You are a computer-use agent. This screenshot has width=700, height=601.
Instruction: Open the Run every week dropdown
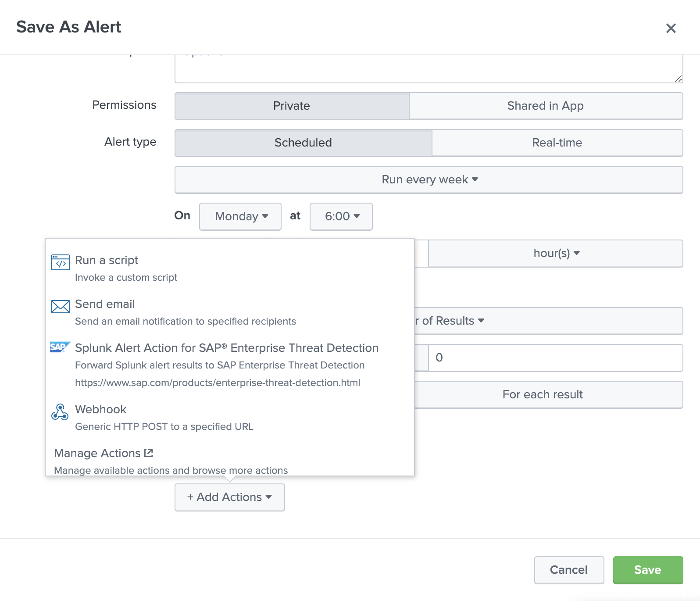point(429,179)
